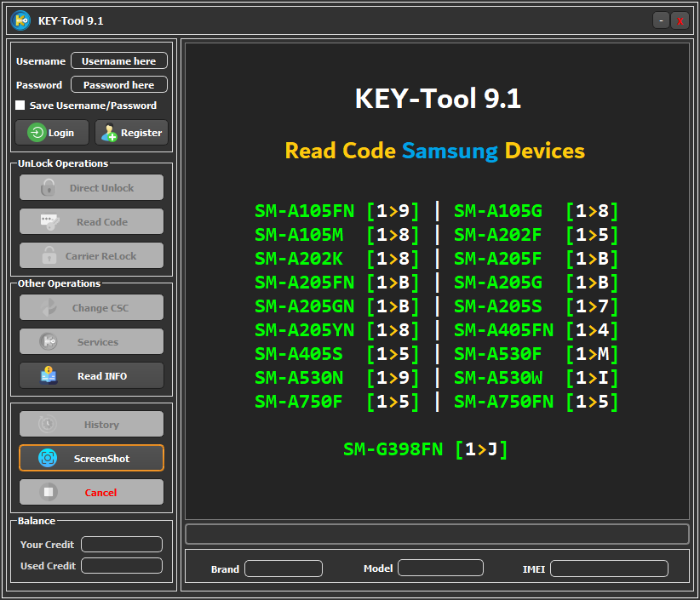Click the Carrier ReLock button text
Image resolution: width=700 pixels, height=600 pixels.
[x=100, y=256]
